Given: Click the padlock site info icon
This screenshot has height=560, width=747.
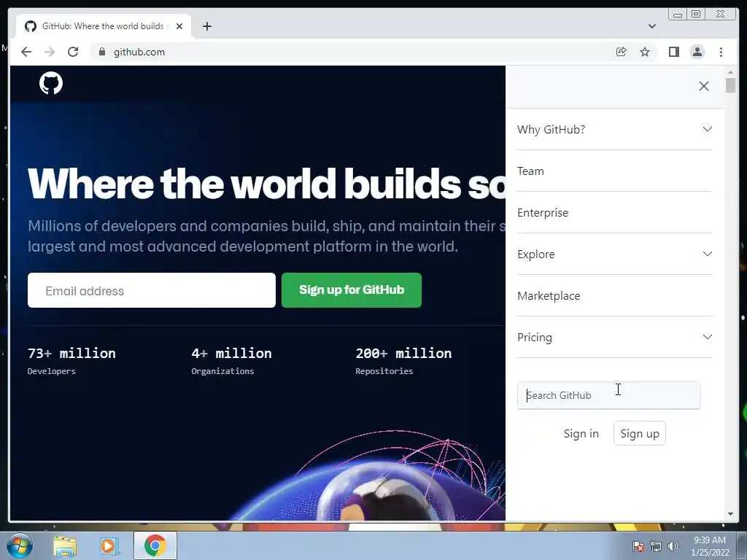Looking at the screenshot, I should tap(101, 52).
